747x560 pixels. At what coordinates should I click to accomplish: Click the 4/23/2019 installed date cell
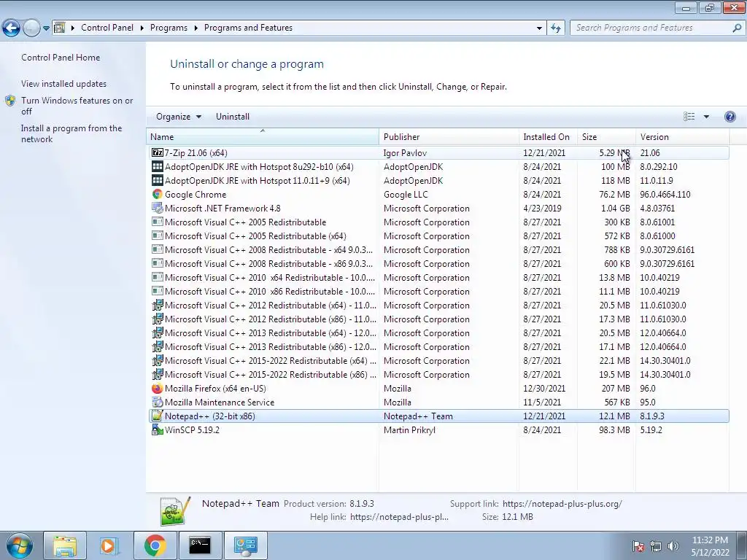(542, 208)
